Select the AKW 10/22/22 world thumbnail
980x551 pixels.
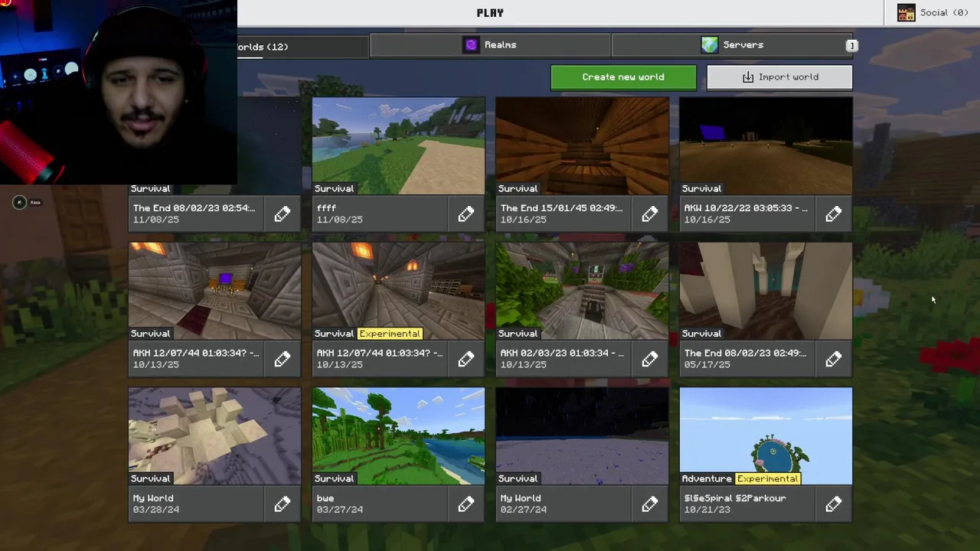(x=766, y=145)
